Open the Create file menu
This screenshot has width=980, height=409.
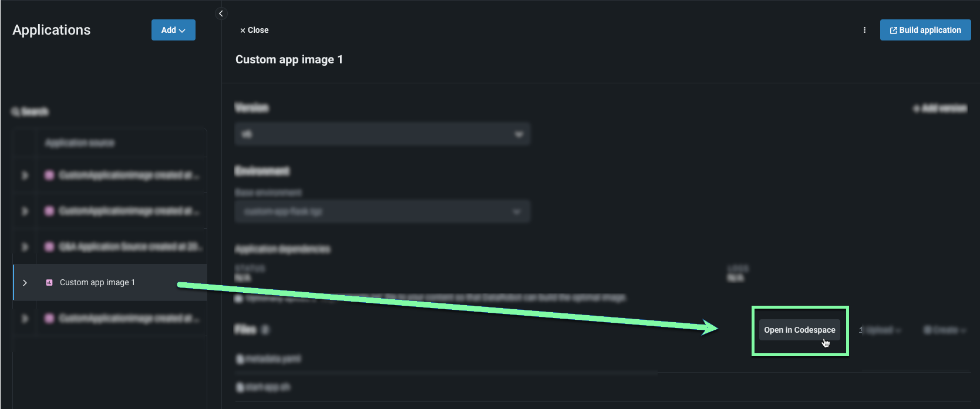[944, 330]
